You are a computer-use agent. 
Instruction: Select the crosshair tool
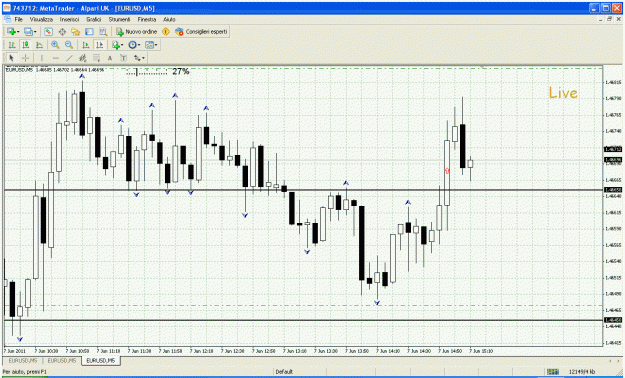point(25,58)
